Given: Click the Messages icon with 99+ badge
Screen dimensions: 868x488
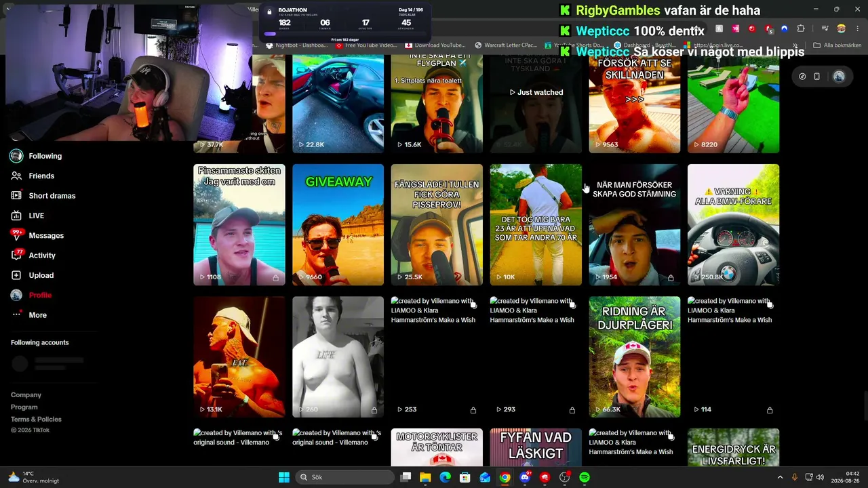Looking at the screenshot, I should click(16, 235).
